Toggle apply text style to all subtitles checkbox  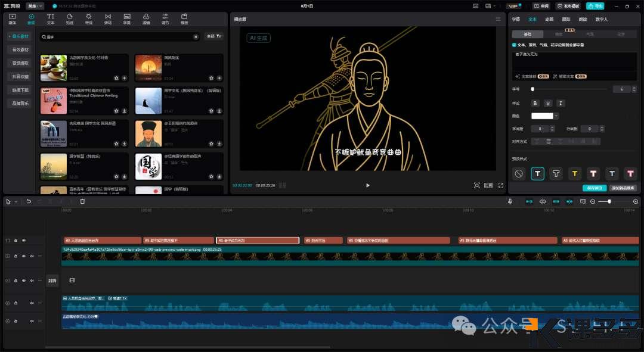pos(514,45)
